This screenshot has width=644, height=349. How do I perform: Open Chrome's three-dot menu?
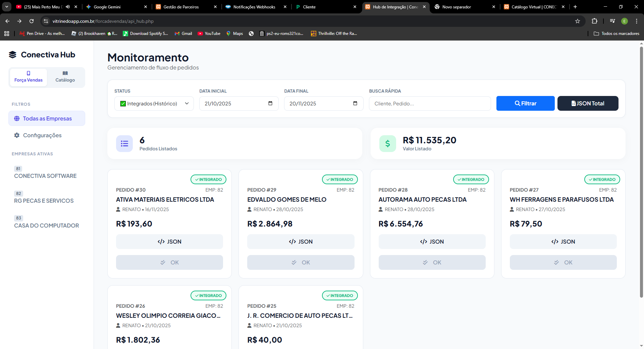point(636,21)
